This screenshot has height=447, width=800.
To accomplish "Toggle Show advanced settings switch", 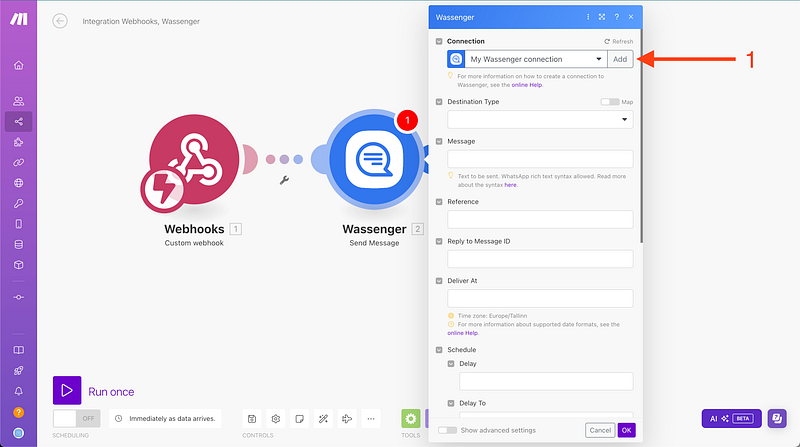I will coord(448,430).
